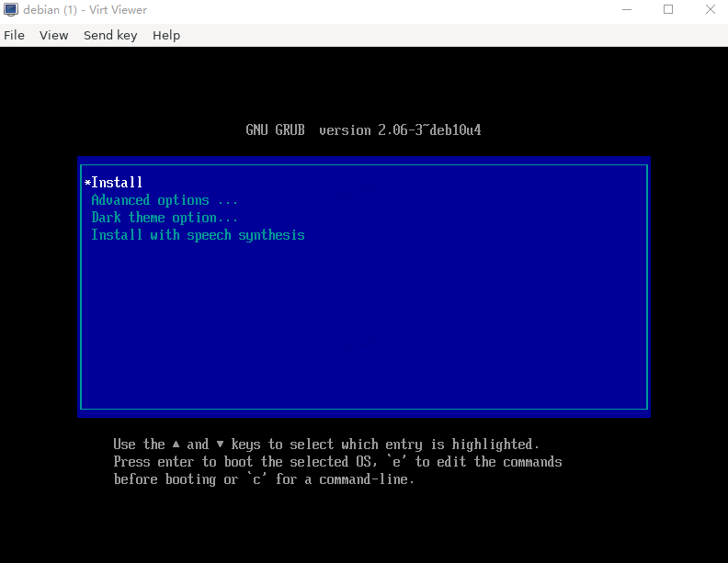728x563 pixels.
Task: Choose Advanced options ... entry
Action: point(165,200)
